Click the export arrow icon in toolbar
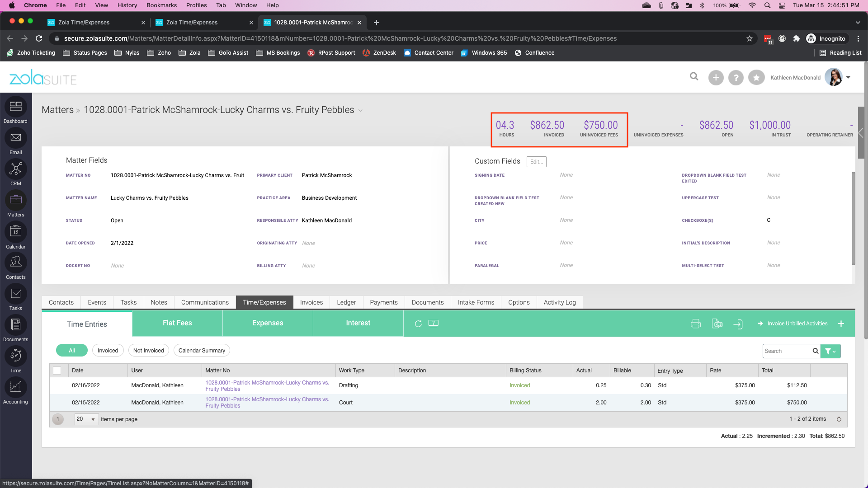Image resolution: width=868 pixels, height=488 pixels. pyautogui.click(x=738, y=324)
